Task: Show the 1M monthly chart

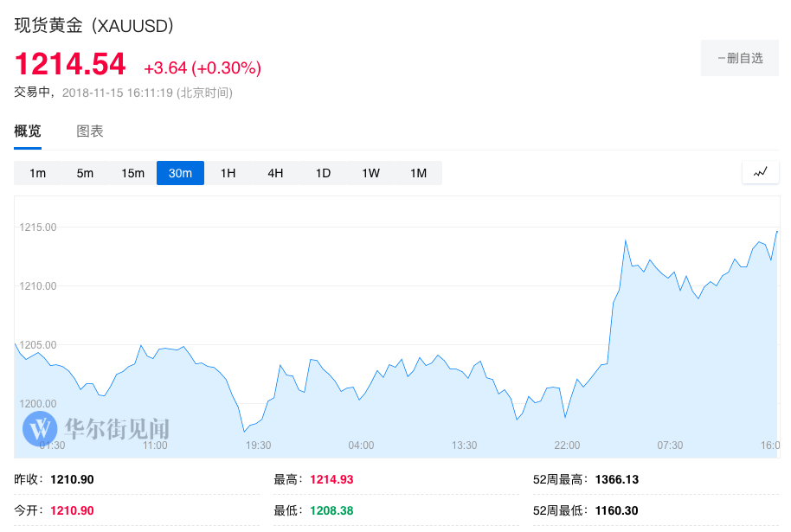Action: [x=418, y=173]
